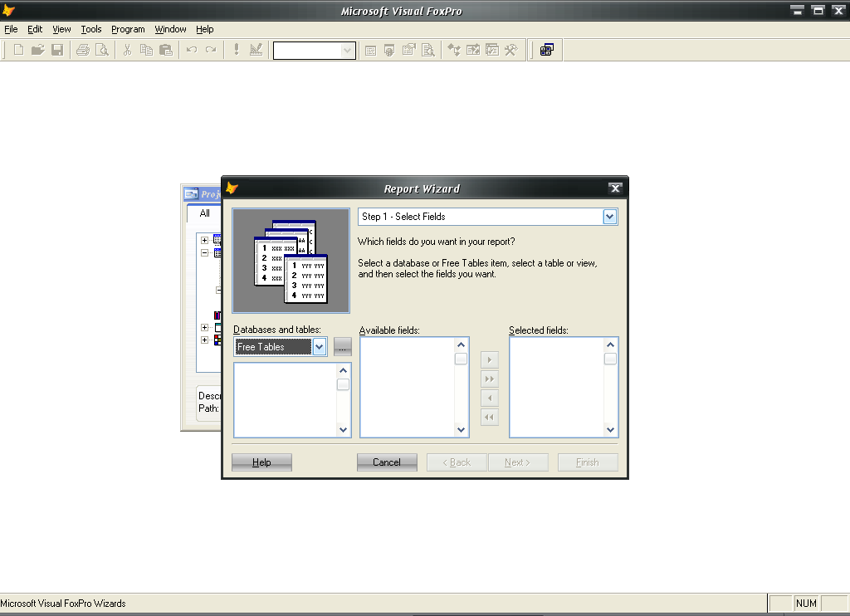The height and width of the screenshot is (616, 850).
Task: Click the Undo arrow icon
Action: point(192,51)
